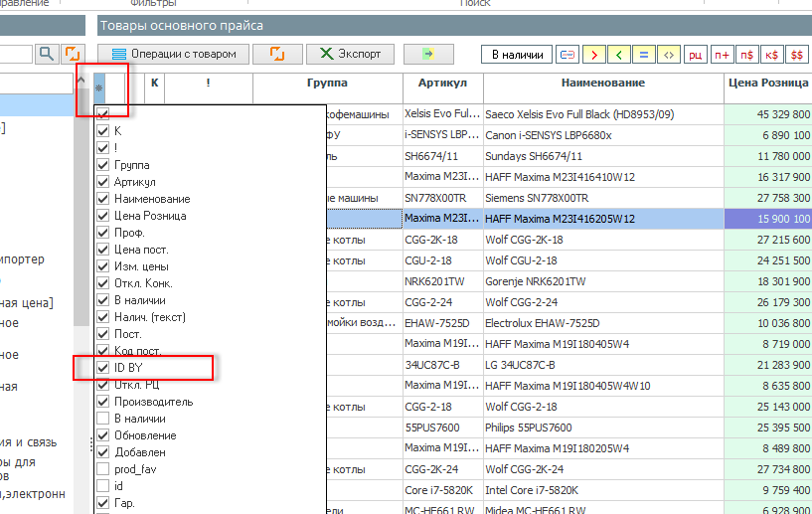
Task: Click the Экспорт button
Action: click(350, 54)
